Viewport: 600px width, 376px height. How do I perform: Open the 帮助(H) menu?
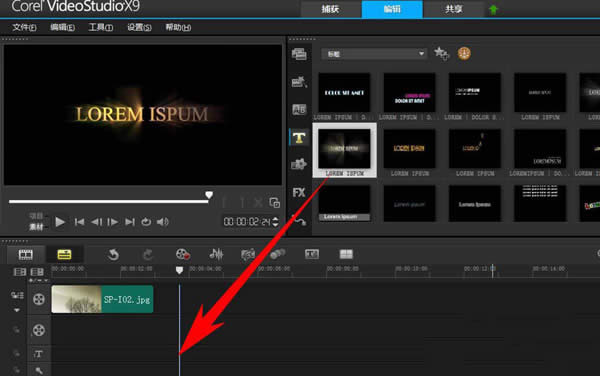point(178,28)
